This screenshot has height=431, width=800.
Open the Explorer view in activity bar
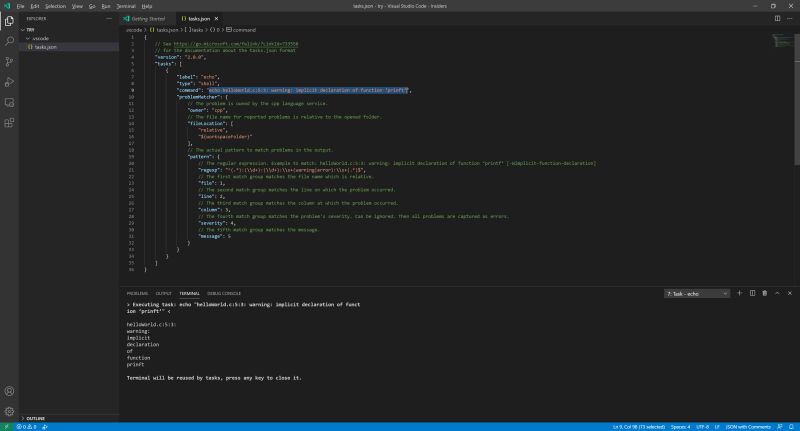pyautogui.click(x=9, y=21)
